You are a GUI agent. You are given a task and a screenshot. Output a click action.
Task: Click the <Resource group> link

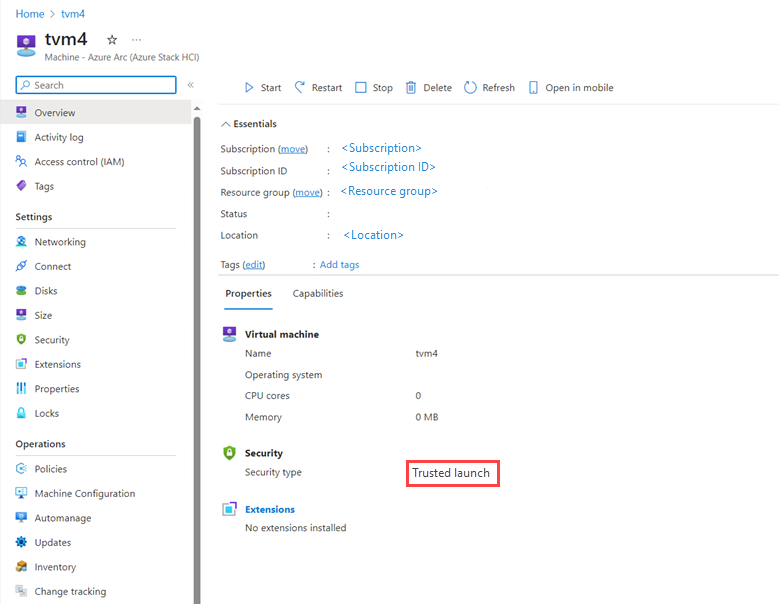[x=389, y=191]
